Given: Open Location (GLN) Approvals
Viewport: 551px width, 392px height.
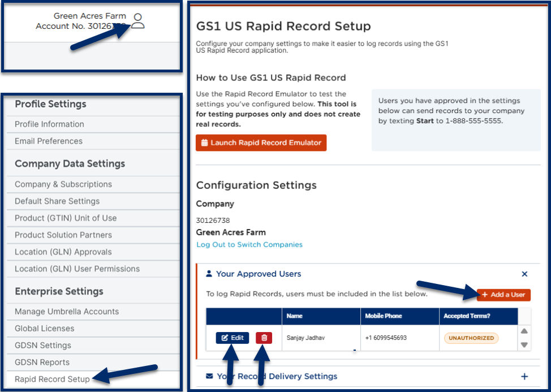Looking at the screenshot, I should 93,252.
